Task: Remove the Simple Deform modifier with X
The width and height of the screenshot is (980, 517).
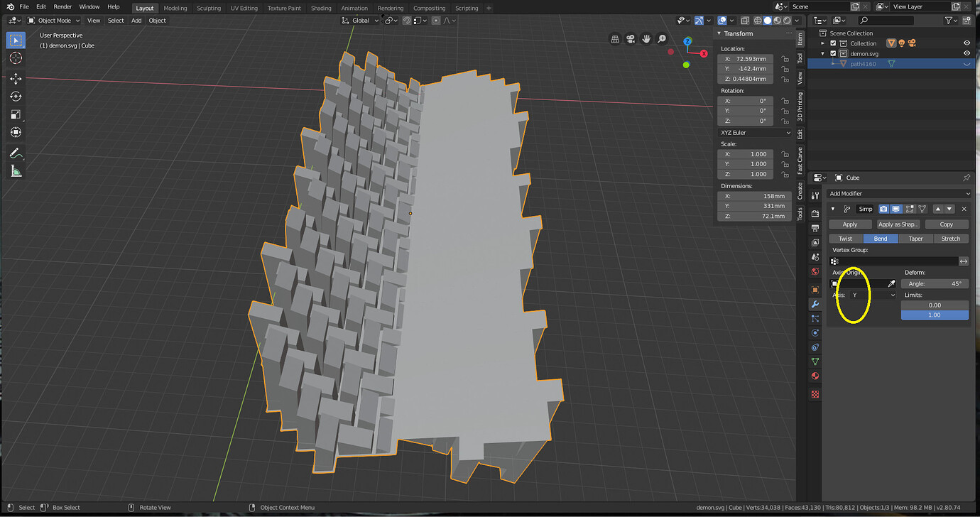Action: [x=964, y=209]
